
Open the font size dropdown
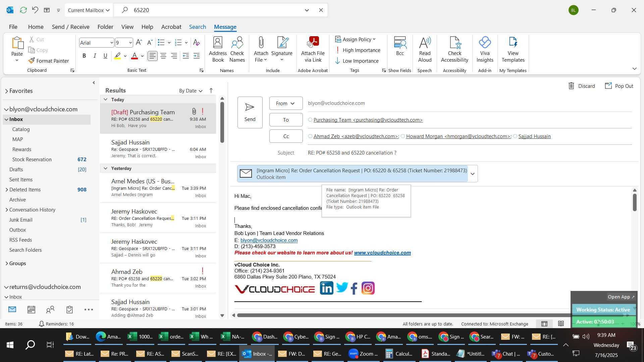tap(130, 43)
